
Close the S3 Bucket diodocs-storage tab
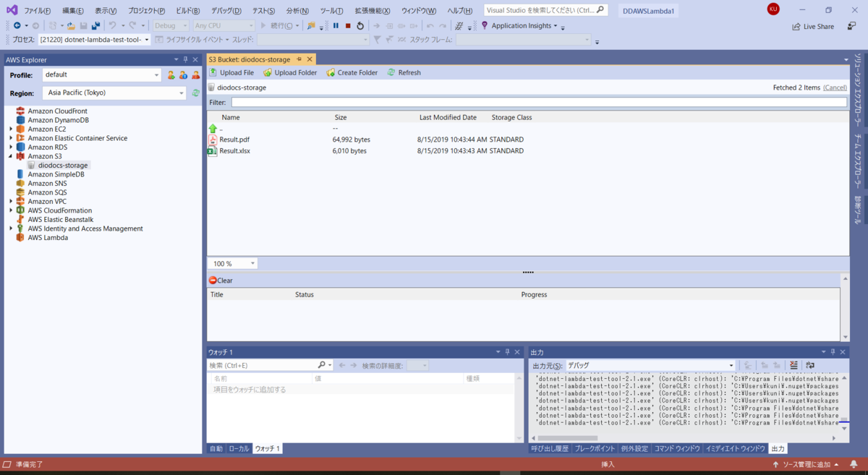(x=309, y=59)
